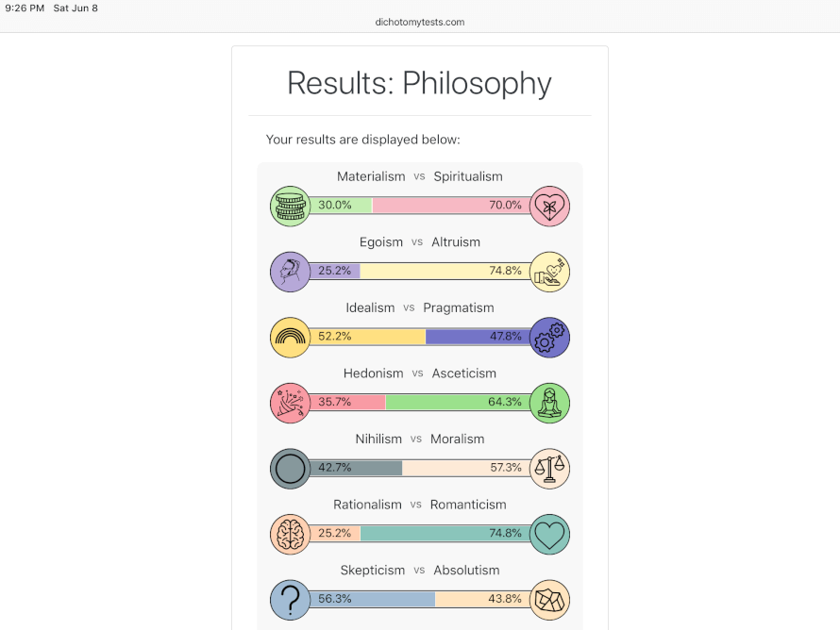840x630 pixels.
Task: Select the meditating figure Asceticism icon
Action: click(x=549, y=403)
